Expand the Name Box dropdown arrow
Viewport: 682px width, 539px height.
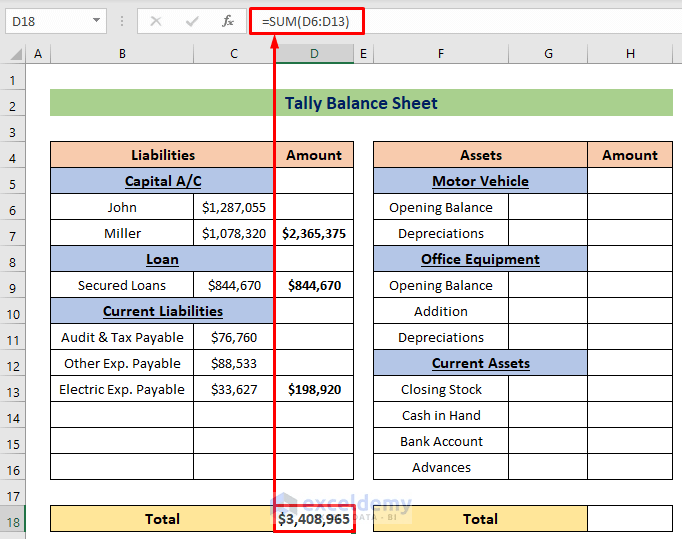[97, 20]
